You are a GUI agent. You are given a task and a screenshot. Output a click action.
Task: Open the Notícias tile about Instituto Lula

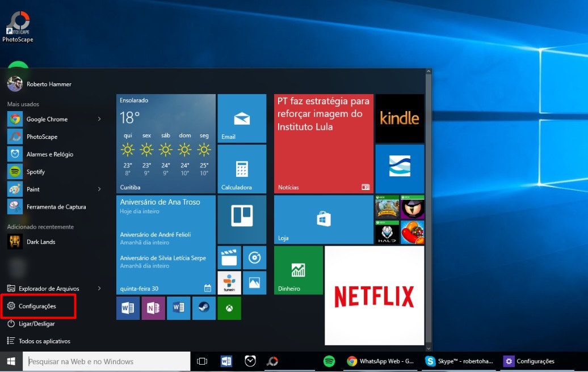[324, 143]
